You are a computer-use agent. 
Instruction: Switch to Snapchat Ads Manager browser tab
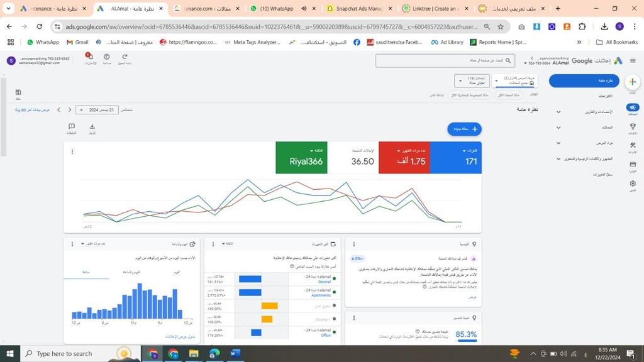pyautogui.click(x=358, y=9)
